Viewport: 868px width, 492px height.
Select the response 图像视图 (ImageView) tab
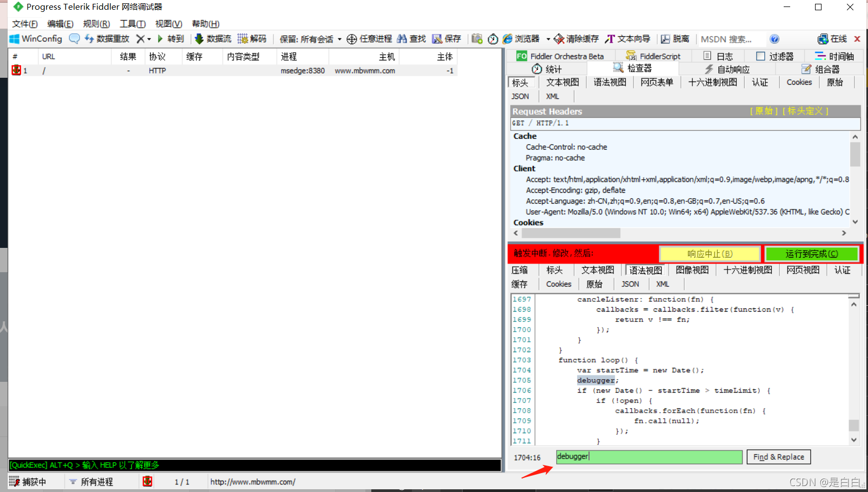[x=692, y=270]
